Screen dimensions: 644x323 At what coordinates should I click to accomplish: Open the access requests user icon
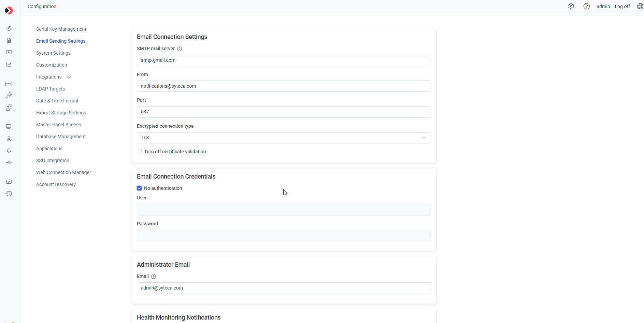coord(9,108)
